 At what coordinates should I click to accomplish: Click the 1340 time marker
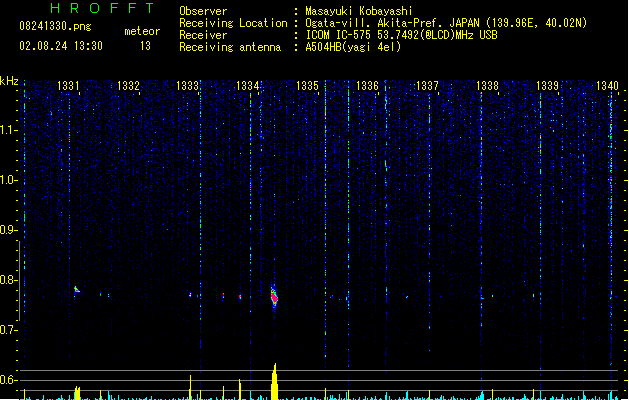607,85
